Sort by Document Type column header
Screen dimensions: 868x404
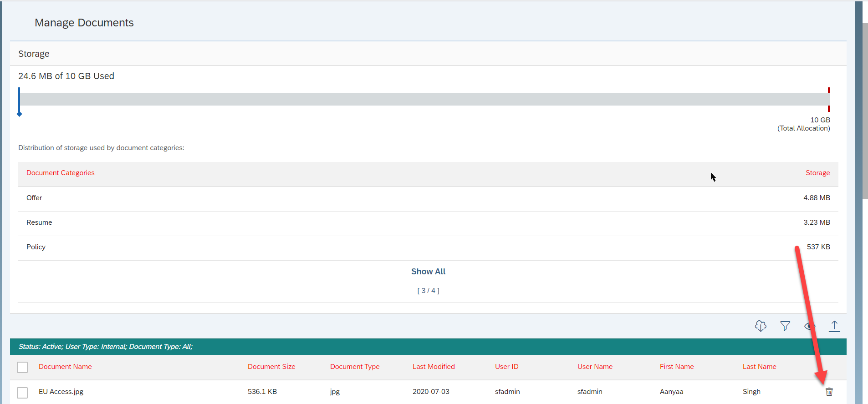355,367
